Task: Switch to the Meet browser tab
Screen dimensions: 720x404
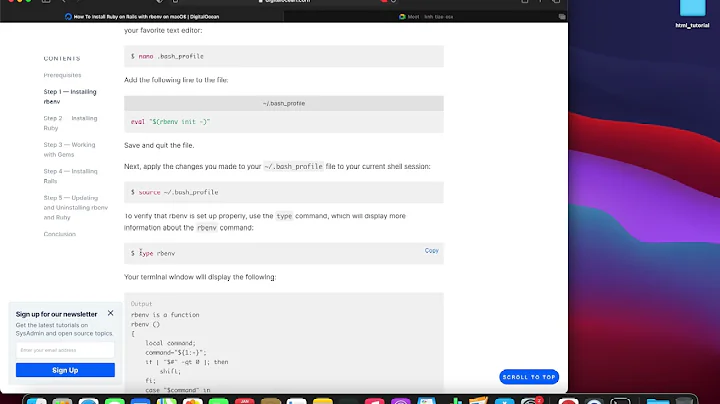Action: pos(426,17)
